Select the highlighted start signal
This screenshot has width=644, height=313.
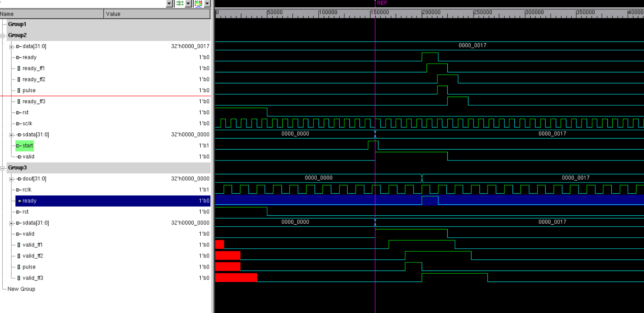point(25,146)
